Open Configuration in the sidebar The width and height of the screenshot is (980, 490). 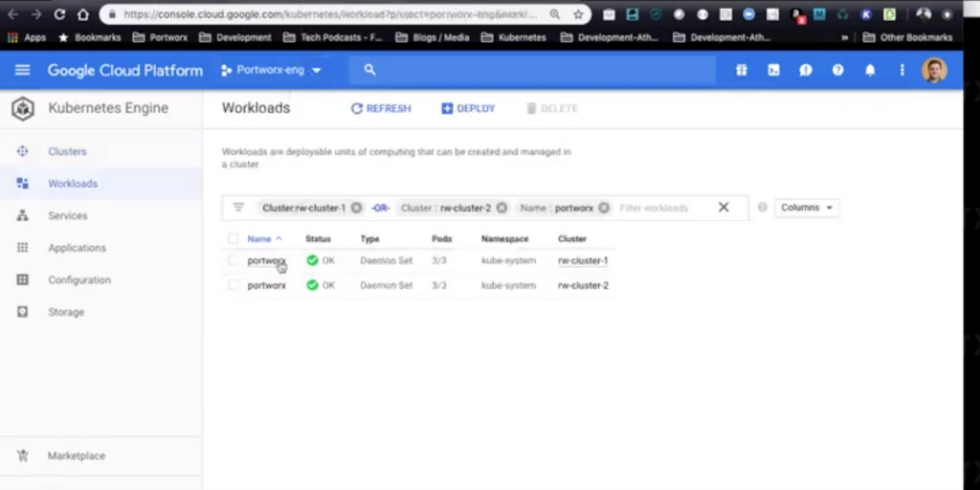point(79,280)
